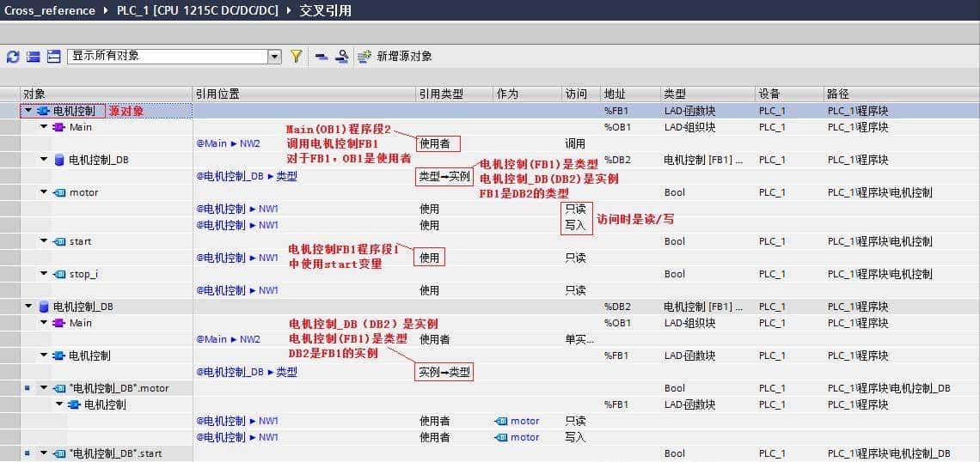Click the 路径 column header
The height and width of the screenshot is (462, 980).
(837, 94)
